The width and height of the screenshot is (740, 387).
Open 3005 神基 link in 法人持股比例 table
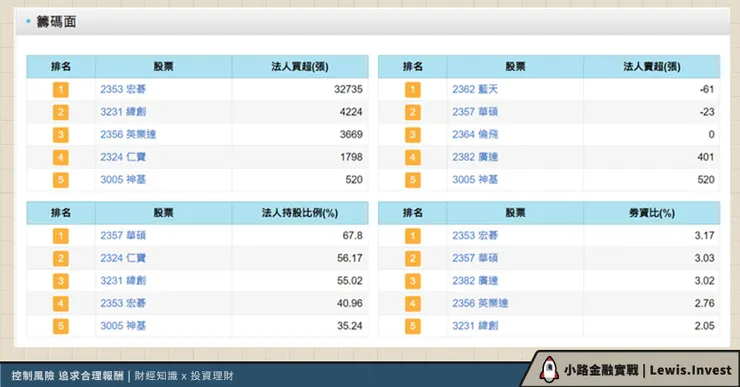click(123, 326)
